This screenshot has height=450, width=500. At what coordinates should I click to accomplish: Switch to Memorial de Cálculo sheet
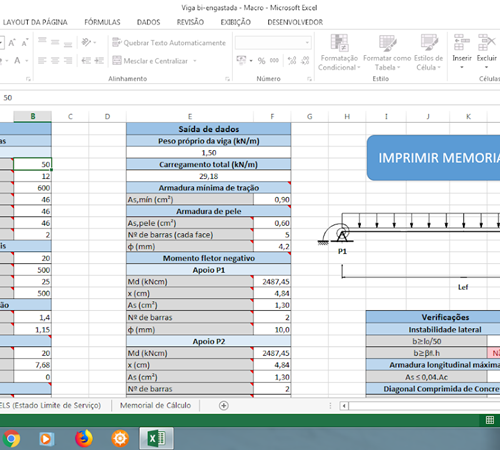pyautogui.click(x=155, y=405)
